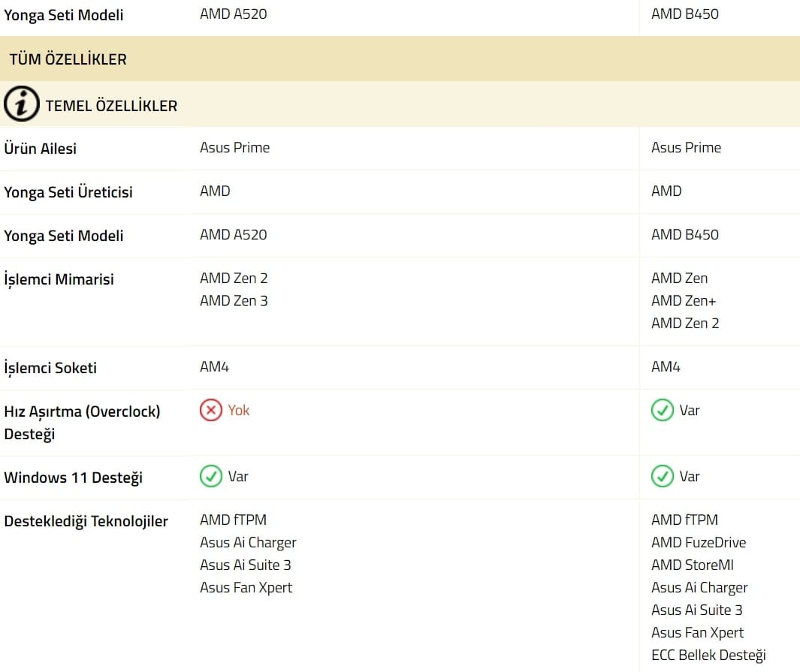Click the AMD FuzeDrive technology entry
The width and height of the screenshot is (800, 672).
[699, 542]
